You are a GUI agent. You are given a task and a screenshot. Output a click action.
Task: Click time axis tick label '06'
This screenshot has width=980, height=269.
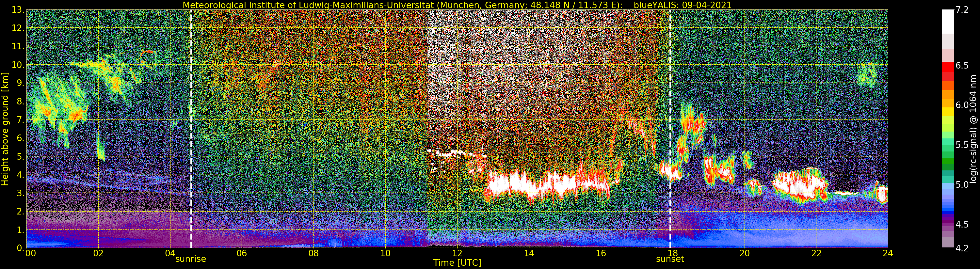coord(242,253)
